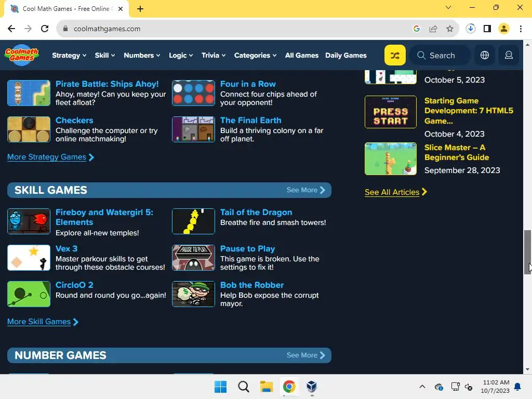Open See All Articles link
532x399 pixels.
tap(395, 192)
